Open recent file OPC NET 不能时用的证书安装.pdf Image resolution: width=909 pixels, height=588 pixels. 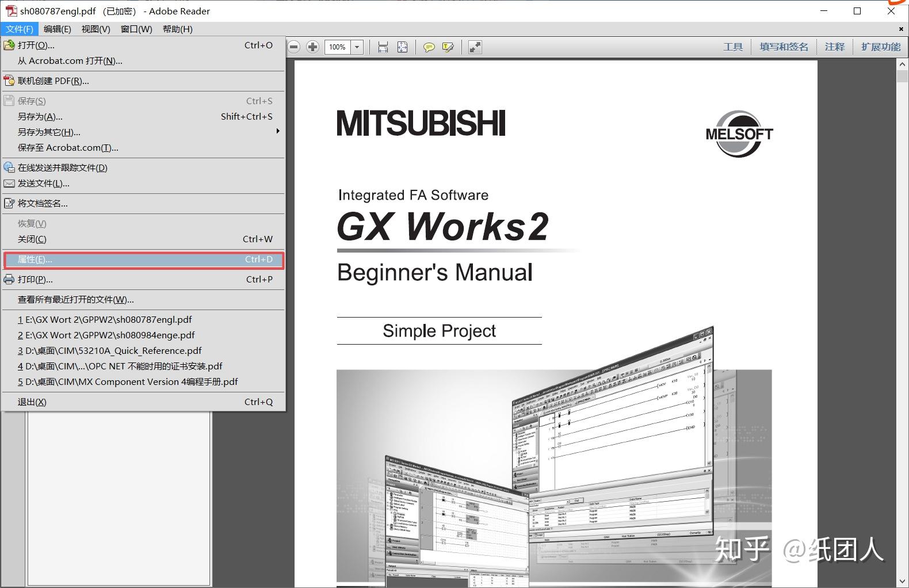(x=143, y=366)
